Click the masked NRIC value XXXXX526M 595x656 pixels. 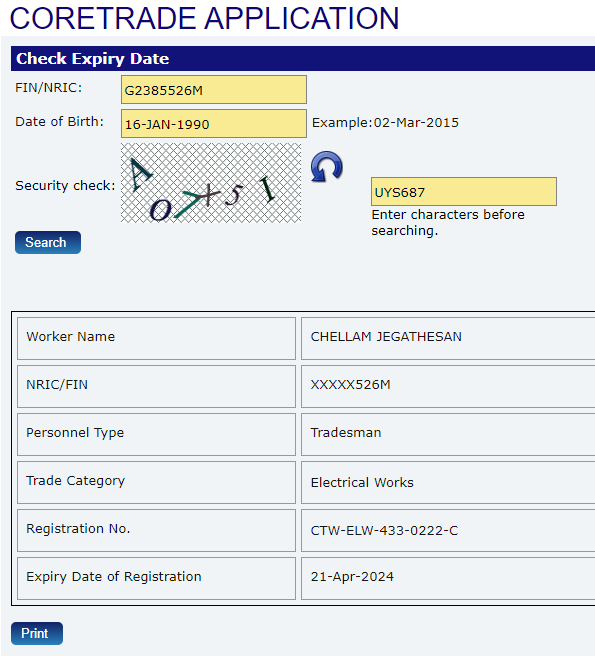(351, 384)
